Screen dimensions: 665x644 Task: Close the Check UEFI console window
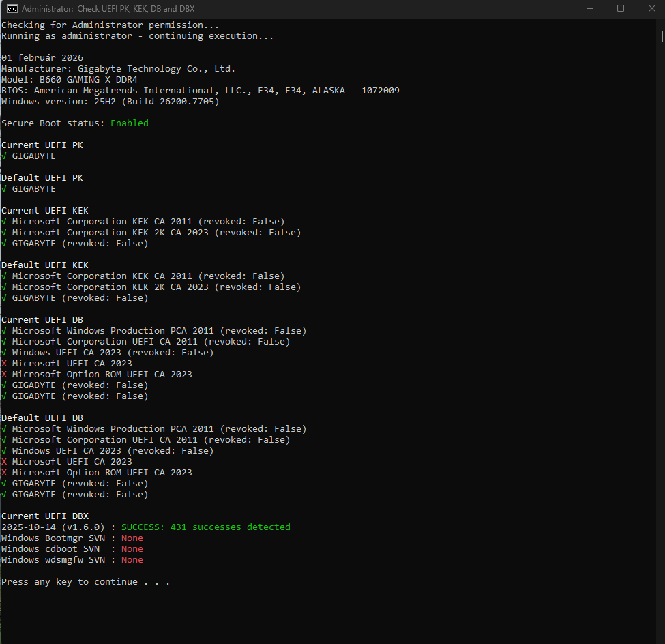(651, 8)
